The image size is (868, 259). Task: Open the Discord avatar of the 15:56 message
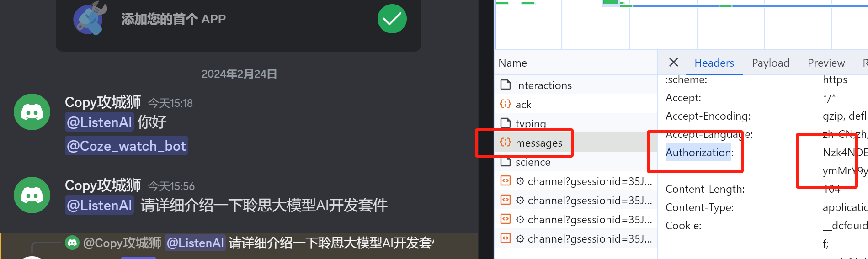[x=32, y=195]
